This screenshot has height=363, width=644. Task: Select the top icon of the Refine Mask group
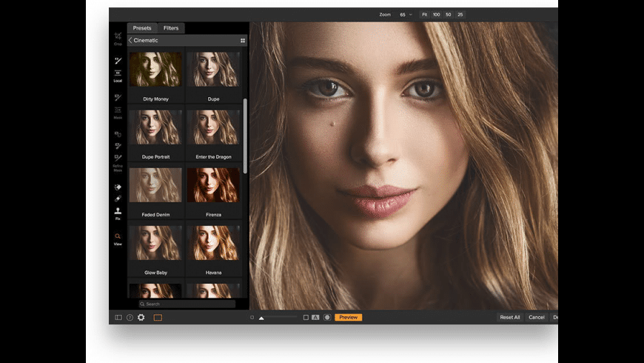coord(118,134)
